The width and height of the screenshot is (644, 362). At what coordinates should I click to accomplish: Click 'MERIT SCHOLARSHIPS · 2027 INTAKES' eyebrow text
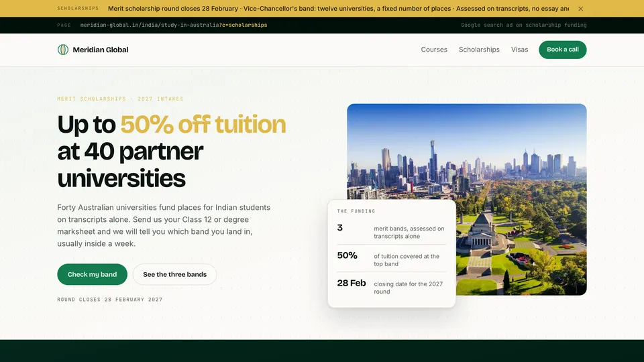pyautogui.click(x=120, y=99)
